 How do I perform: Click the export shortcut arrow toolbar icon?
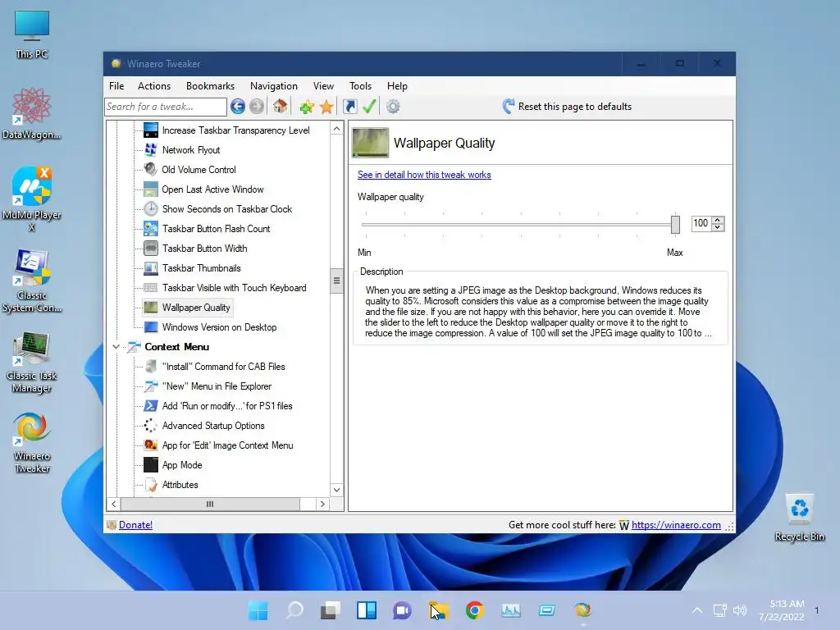(x=349, y=107)
